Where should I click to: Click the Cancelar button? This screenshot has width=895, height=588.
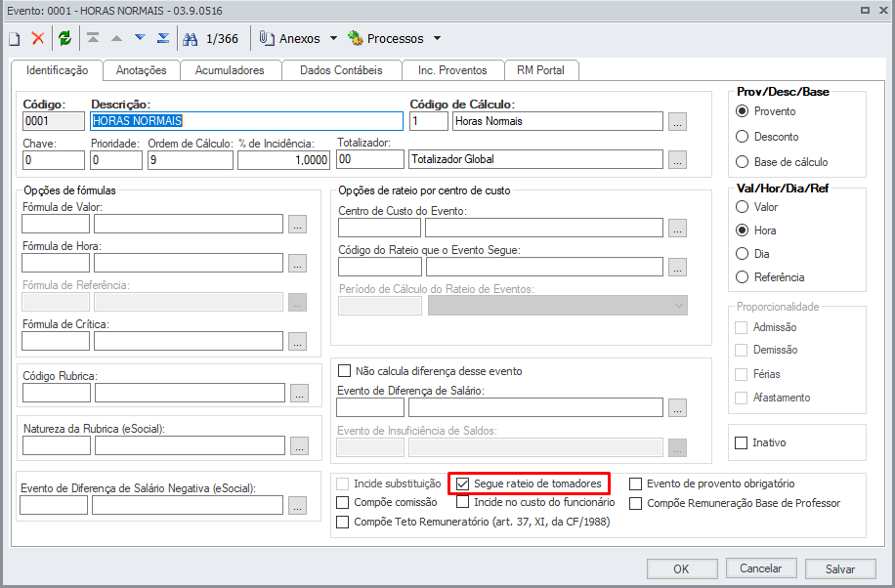[x=761, y=568]
